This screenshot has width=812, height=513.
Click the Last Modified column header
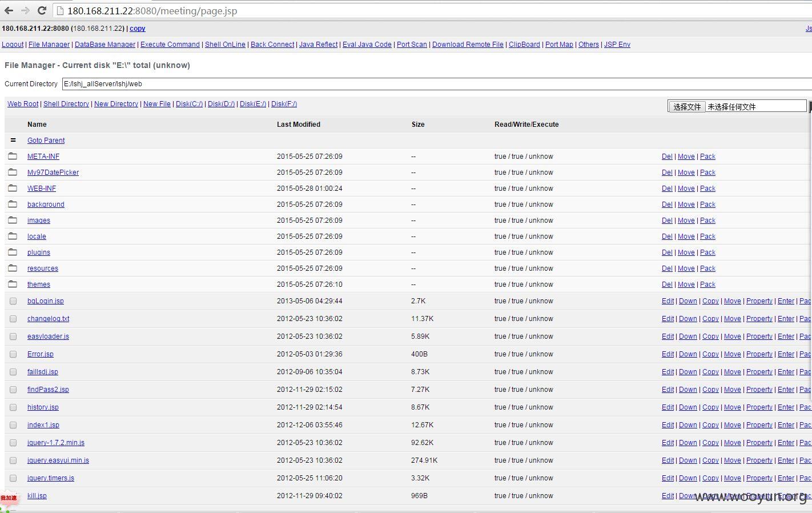pyautogui.click(x=299, y=125)
